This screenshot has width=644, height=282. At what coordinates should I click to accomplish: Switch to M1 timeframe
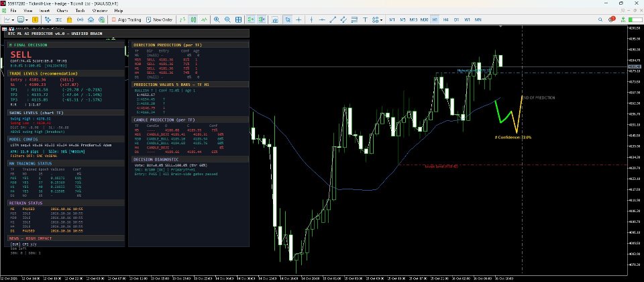point(392,19)
